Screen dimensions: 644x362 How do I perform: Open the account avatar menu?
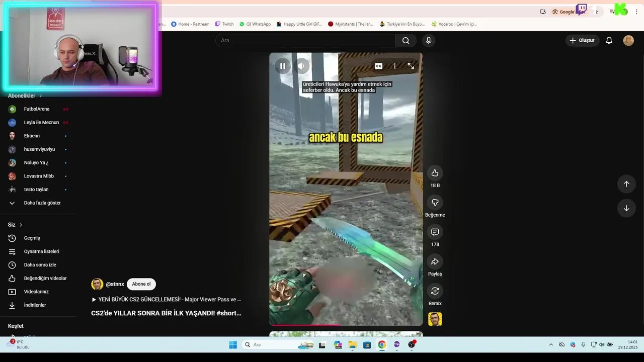click(x=628, y=40)
